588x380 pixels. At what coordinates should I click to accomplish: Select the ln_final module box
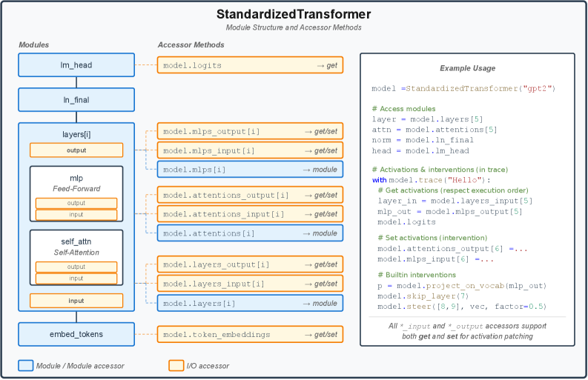point(76,99)
